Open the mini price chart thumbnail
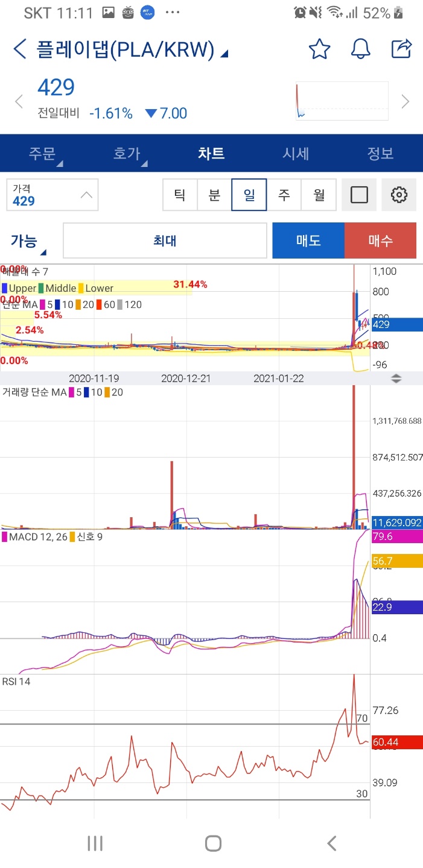This screenshot has height=868, width=423. tap(342, 101)
